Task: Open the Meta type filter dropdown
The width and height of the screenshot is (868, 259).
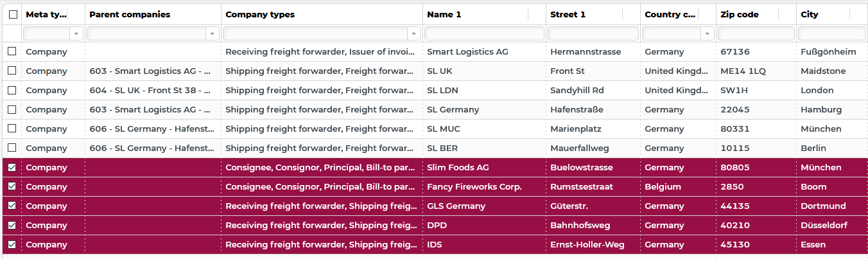Action: click(x=77, y=33)
